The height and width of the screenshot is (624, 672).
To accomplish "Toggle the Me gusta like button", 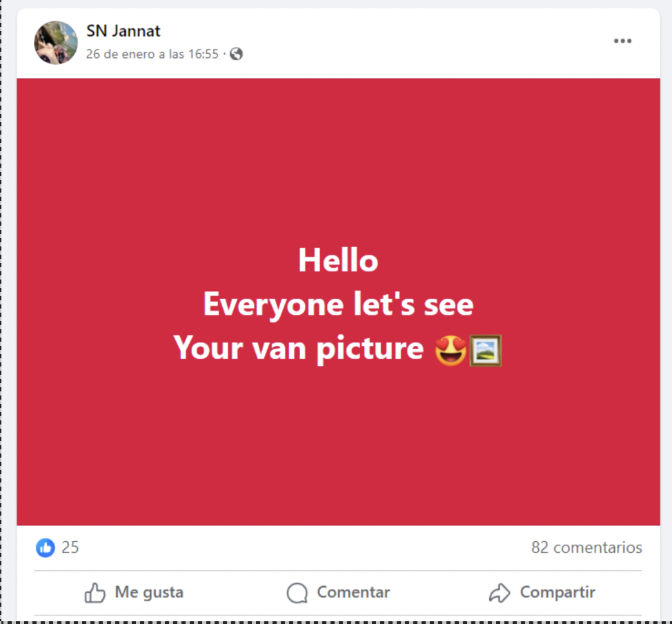I will coord(134,593).
